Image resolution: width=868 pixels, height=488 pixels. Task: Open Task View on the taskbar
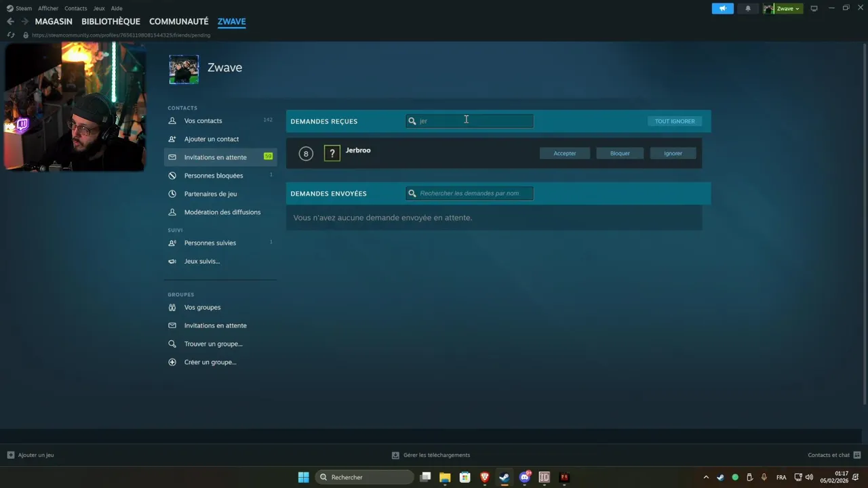(425, 477)
